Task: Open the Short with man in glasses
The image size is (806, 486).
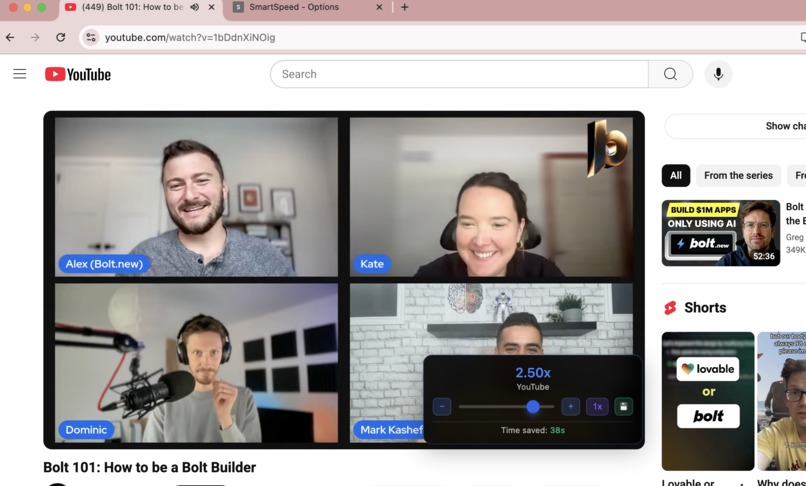Action: click(781, 401)
